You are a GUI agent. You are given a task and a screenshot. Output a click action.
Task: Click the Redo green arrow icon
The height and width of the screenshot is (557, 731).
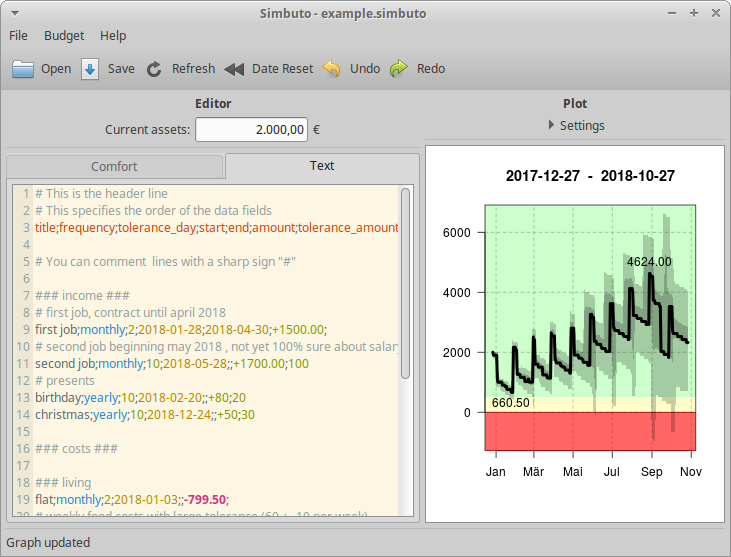(399, 69)
